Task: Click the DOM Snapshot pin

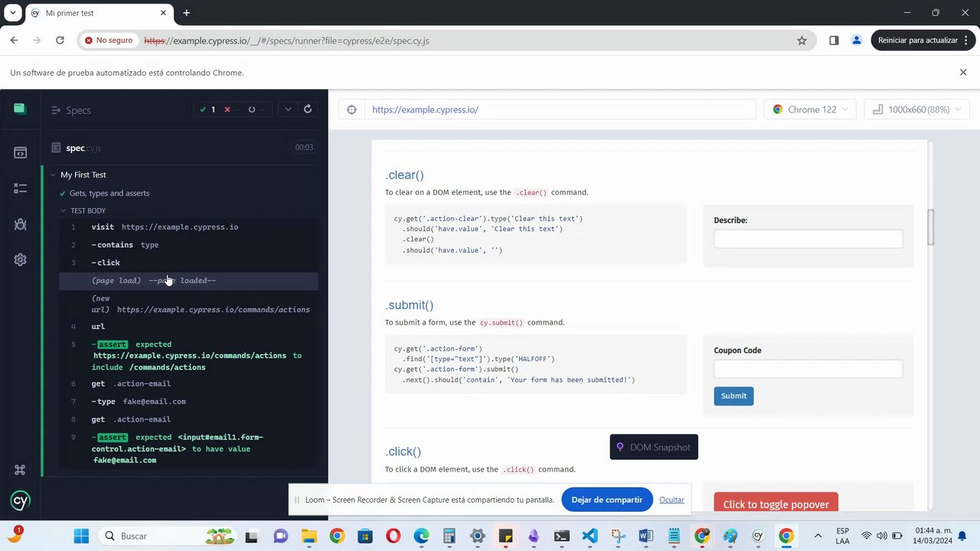Action: pos(620,447)
